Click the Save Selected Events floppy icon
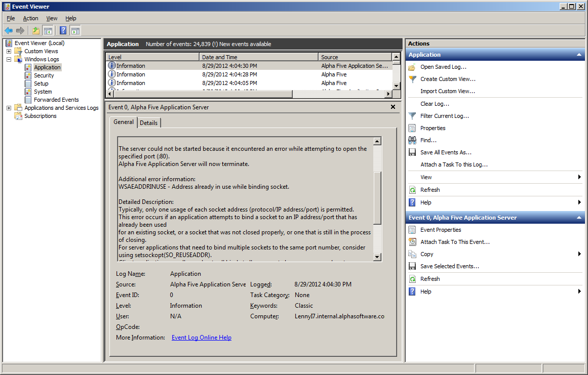This screenshot has height=375, width=588. [412, 266]
